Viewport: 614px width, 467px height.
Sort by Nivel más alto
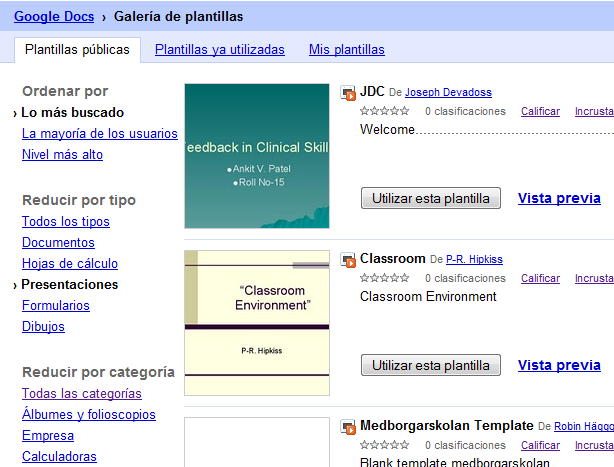click(x=62, y=155)
